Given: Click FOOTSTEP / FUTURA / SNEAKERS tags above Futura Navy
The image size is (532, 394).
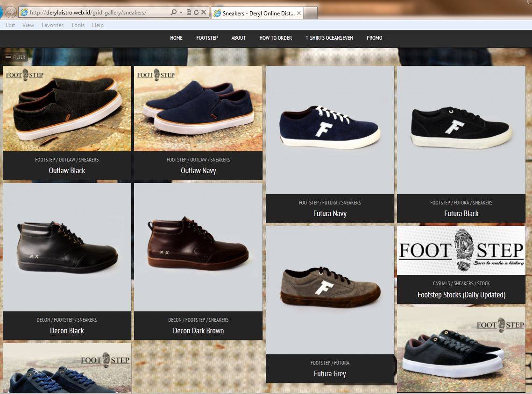Looking at the screenshot, I should pos(330,203).
